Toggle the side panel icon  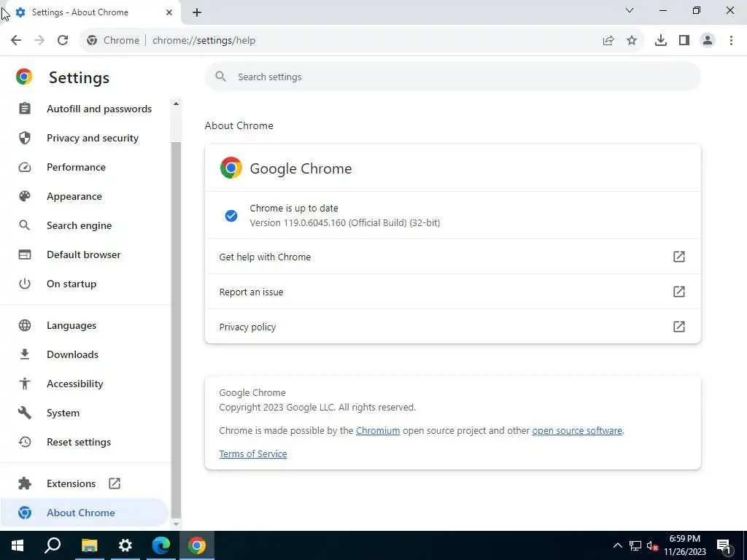684,41
